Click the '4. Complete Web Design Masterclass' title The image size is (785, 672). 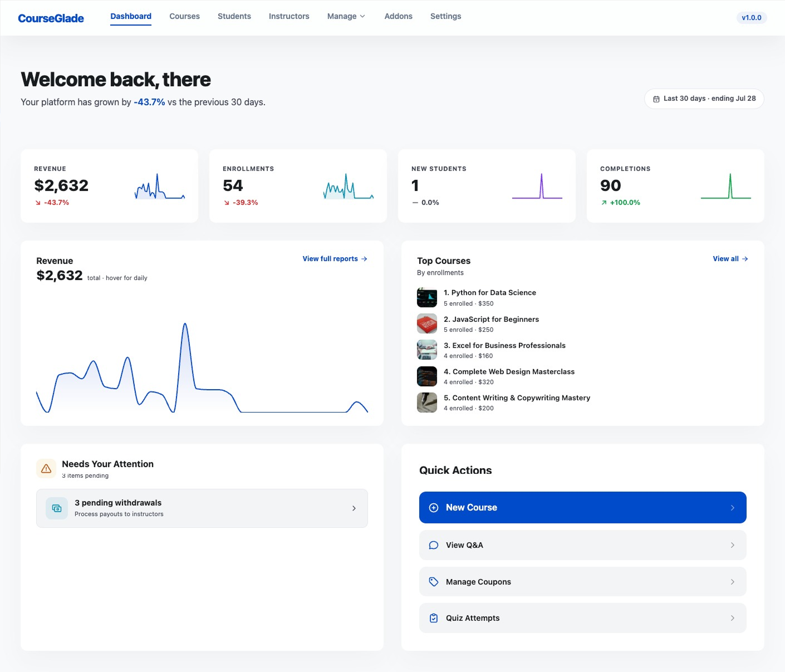pos(509,372)
